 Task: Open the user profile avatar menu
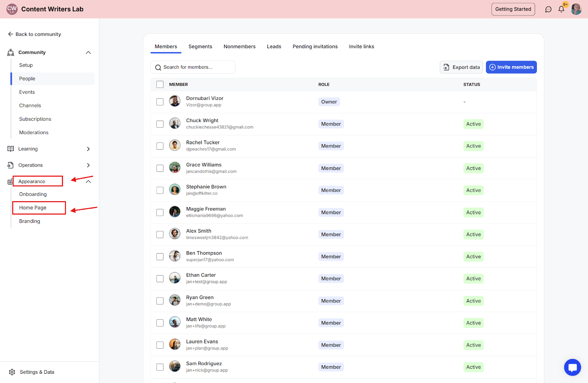(576, 9)
